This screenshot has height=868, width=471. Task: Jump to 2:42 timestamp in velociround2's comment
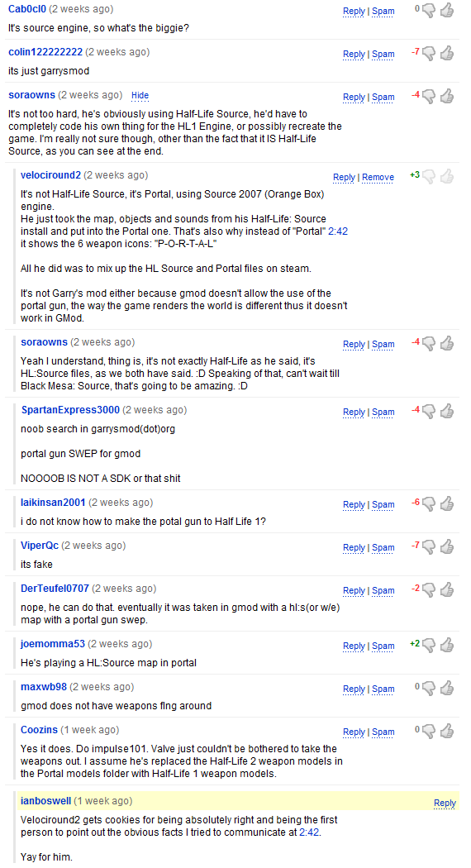tap(338, 231)
